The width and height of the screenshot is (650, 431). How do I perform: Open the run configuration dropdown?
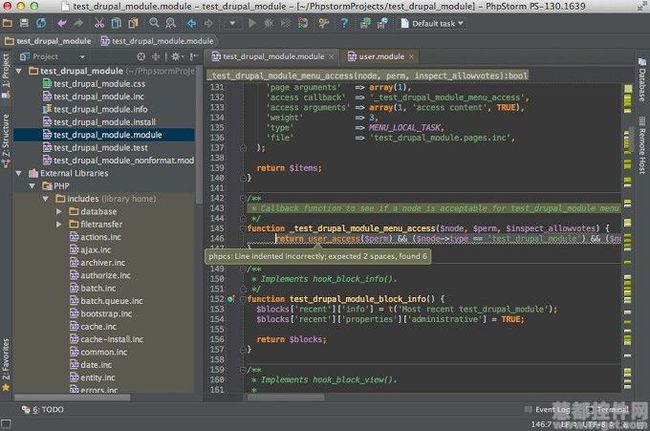(x=233, y=23)
